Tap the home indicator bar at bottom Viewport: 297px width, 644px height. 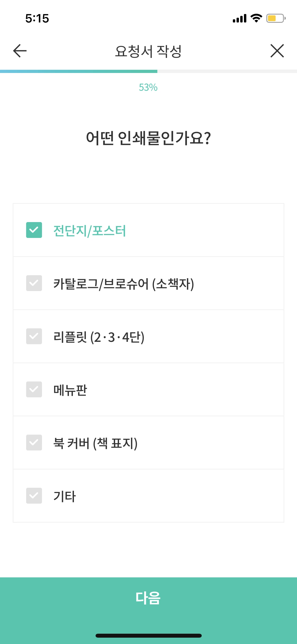(148, 635)
